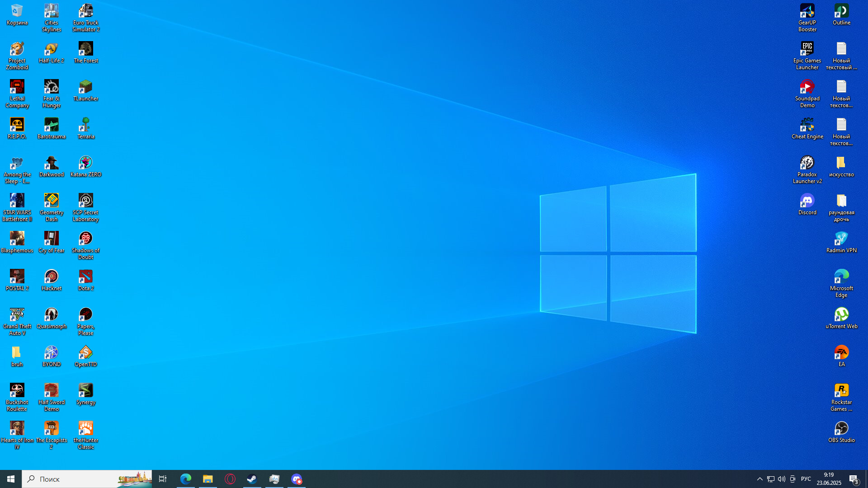Select the OpenTTD shortcut

86,357
